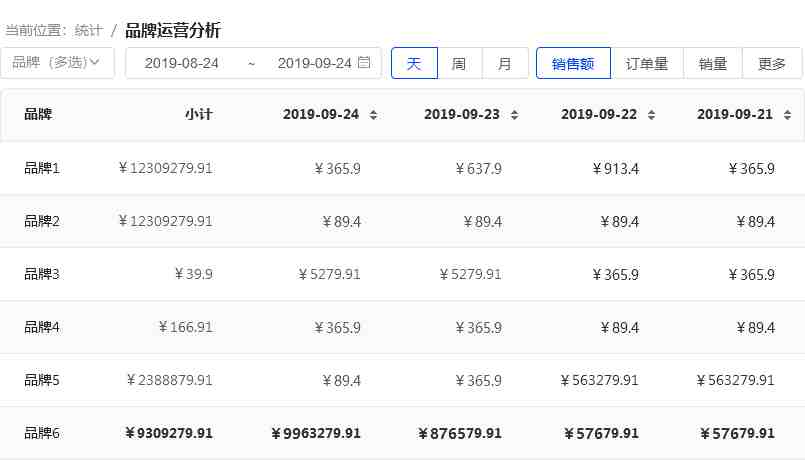
Task: Click the calendar icon in date range
Action: [x=365, y=63]
